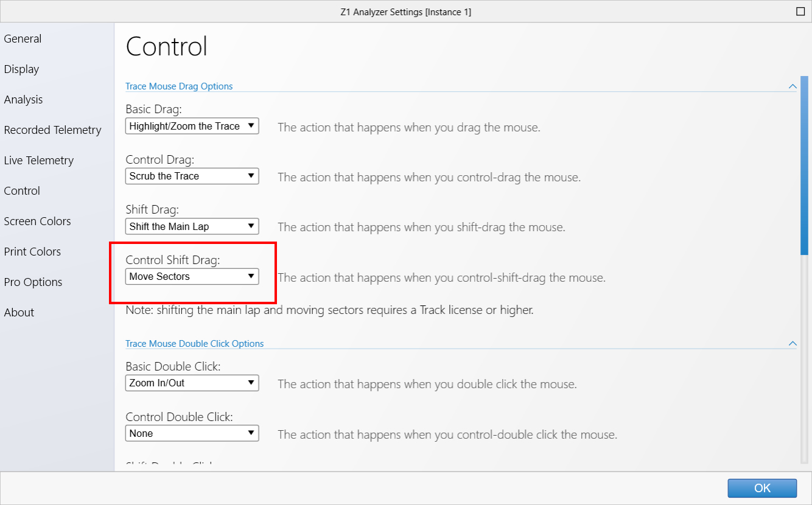Select Live Telemetry in the sidebar
The height and width of the screenshot is (505, 812).
(x=38, y=161)
